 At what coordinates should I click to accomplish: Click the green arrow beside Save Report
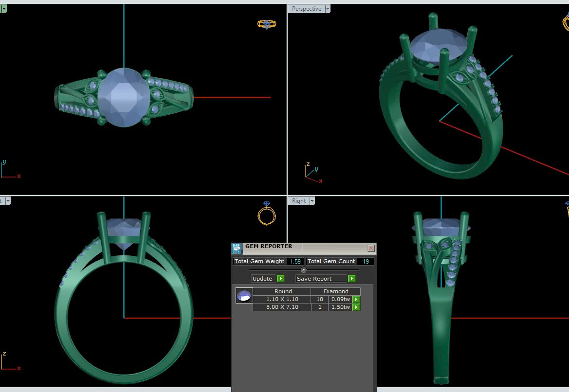pyautogui.click(x=352, y=279)
